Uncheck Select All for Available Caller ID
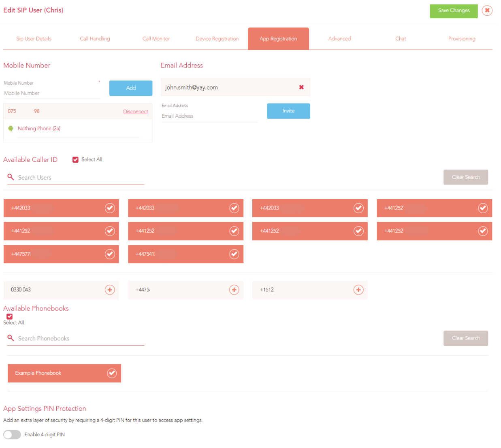 point(75,159)
